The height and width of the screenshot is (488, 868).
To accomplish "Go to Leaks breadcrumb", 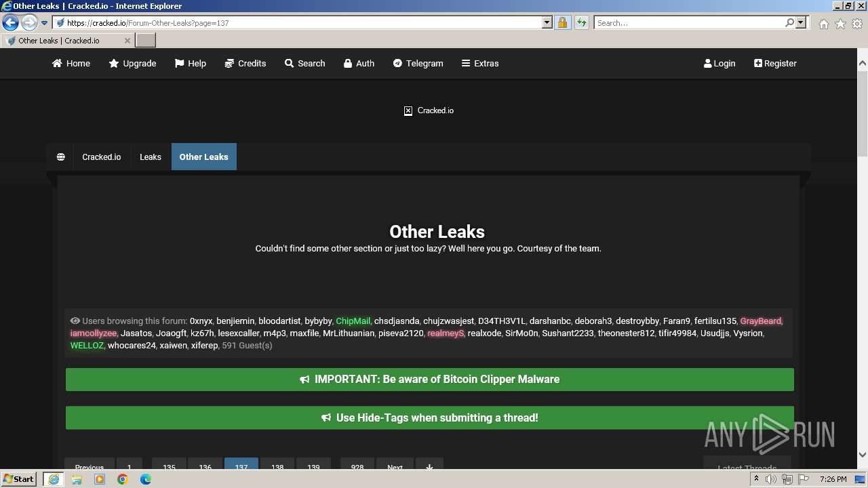I will 151,157.
